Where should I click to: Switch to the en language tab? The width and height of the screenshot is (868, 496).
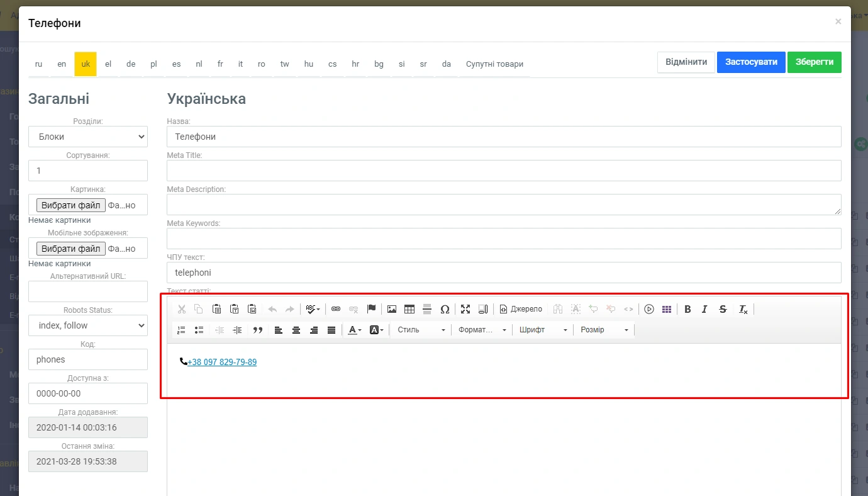coord(62,64)
